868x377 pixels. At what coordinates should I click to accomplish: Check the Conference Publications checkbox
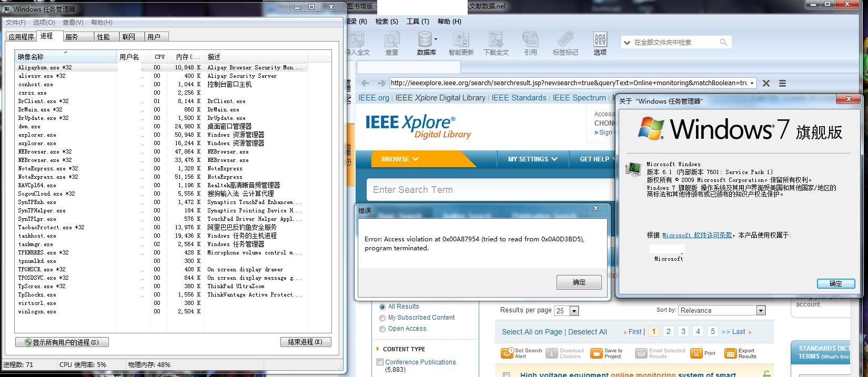click(x=380, y=362)
